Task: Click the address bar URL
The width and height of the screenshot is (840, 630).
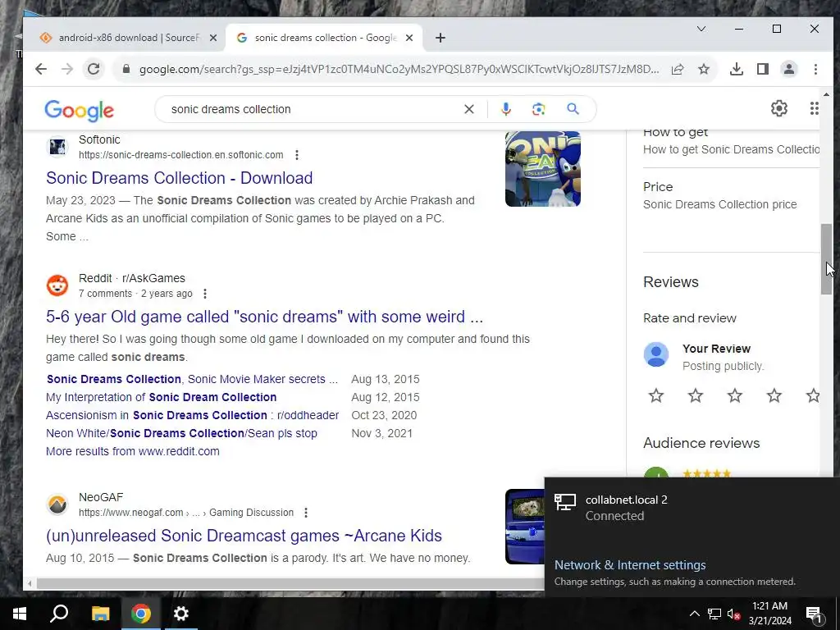Action: tap(399, 69)
